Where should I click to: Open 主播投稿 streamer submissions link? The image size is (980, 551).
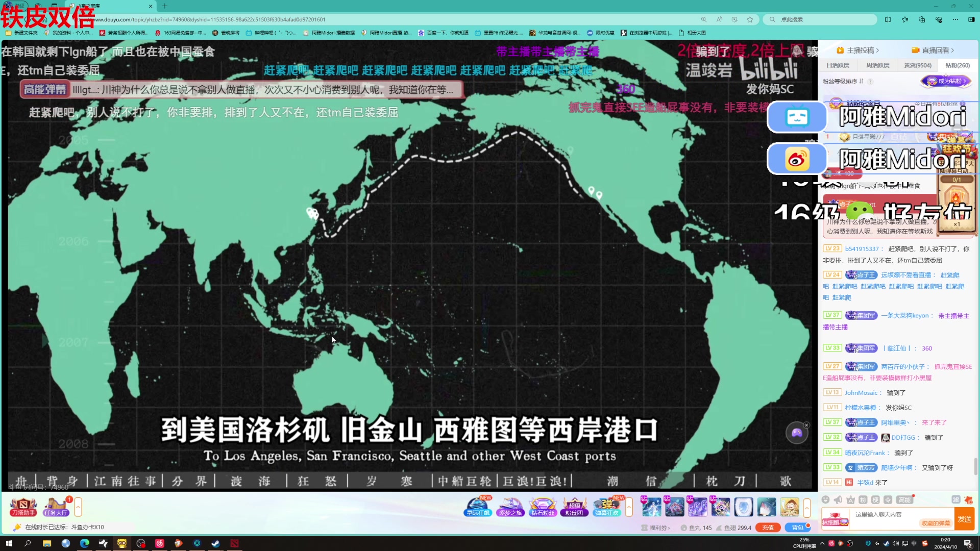coord(859,50)
